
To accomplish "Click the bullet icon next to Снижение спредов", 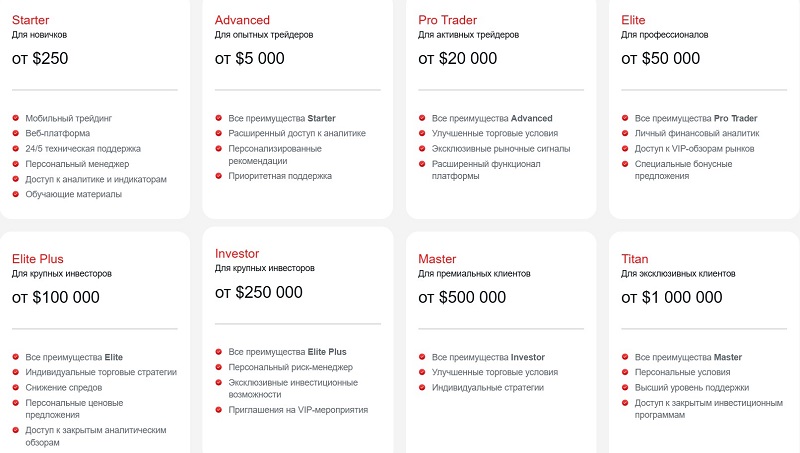I will (x=17, y=387).
